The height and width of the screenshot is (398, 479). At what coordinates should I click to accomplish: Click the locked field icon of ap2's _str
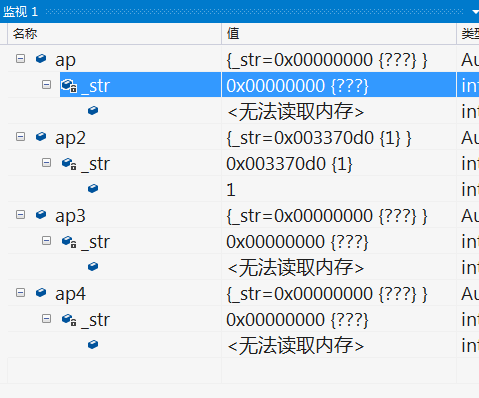(69, 163)
